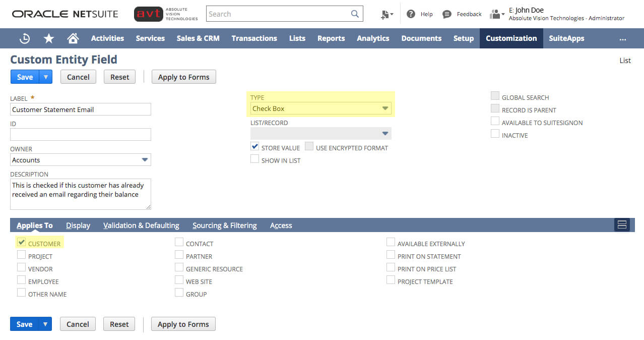Screen dimensions: 644x340
Task: Click inside the ID input field
Action: tap(80, 134)
